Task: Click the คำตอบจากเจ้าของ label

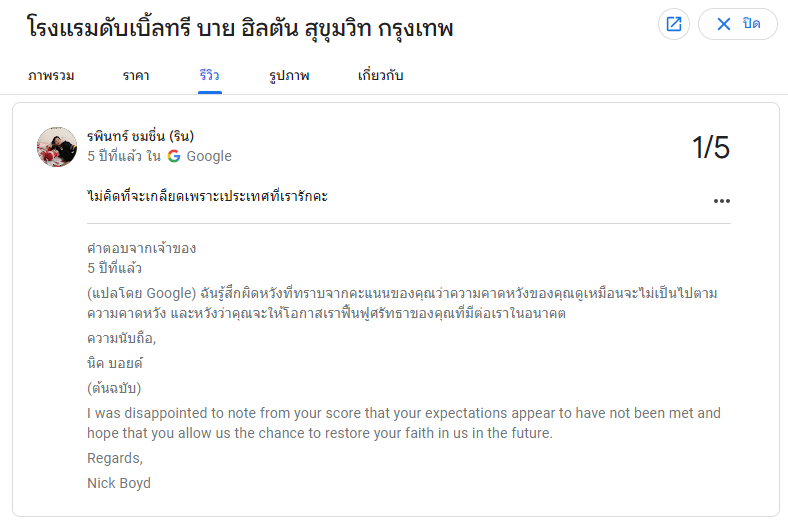Action: click(x=141, y=248)
